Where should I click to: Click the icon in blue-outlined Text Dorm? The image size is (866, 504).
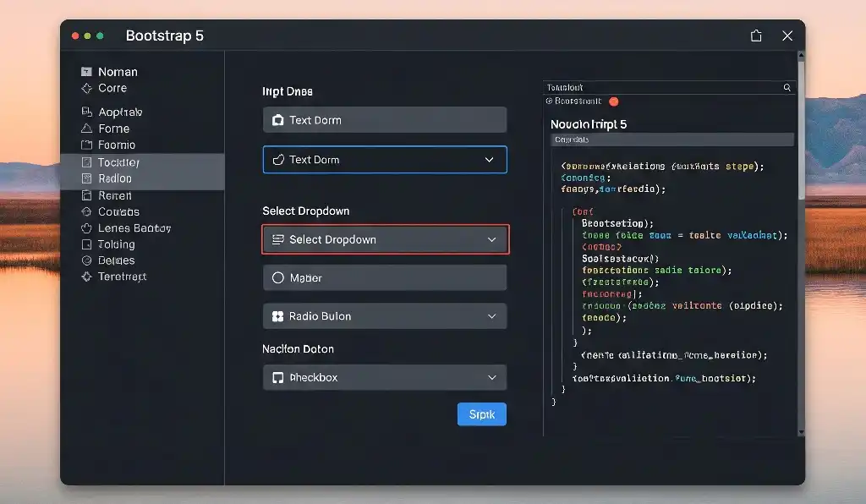pos(277,160)
